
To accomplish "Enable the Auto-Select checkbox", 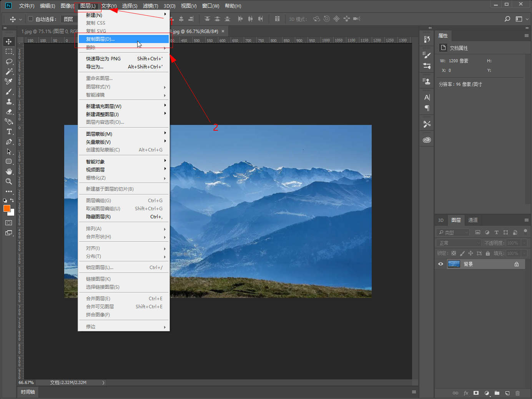I will click(31, 18).
